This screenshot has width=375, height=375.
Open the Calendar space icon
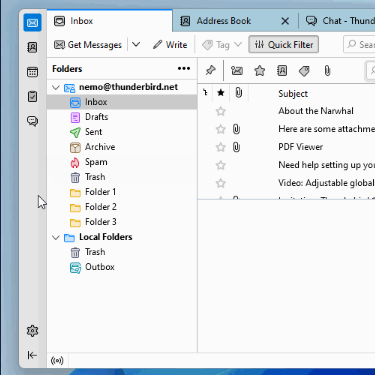pos(32,72)
